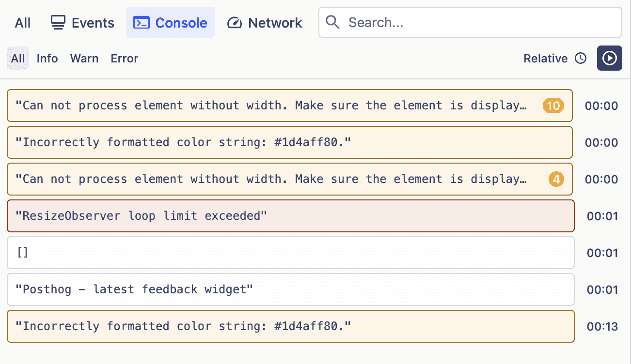
Task: Click the magnifying glass search icon
Action: pyautogui.click(x=332, y=22)
